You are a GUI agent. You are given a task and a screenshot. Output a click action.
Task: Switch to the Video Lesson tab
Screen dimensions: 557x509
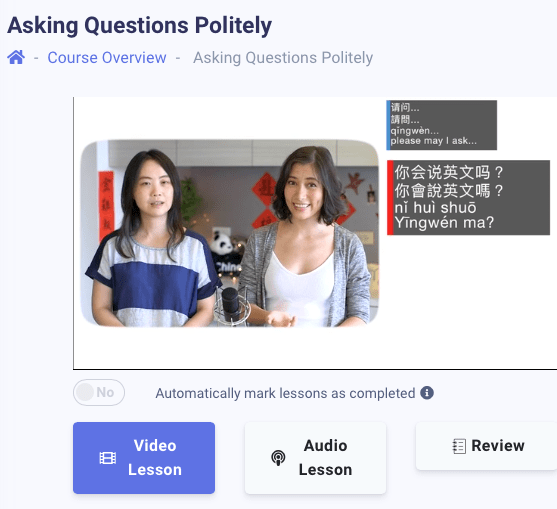tap(144, 458)
